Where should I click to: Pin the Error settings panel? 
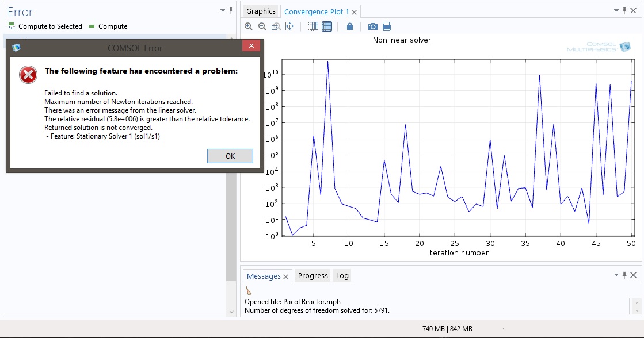(231, 10)
